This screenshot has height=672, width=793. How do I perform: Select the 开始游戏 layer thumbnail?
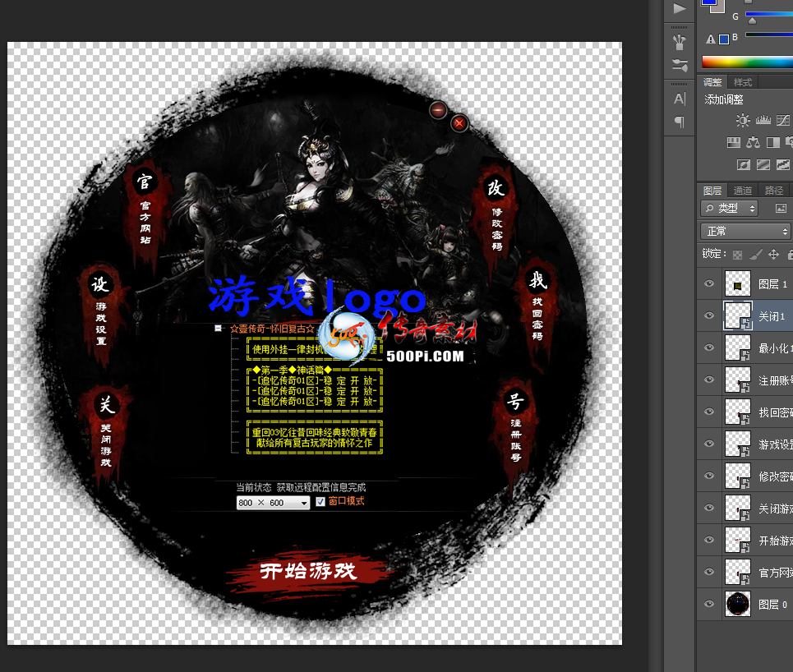[x=738, y=540]
